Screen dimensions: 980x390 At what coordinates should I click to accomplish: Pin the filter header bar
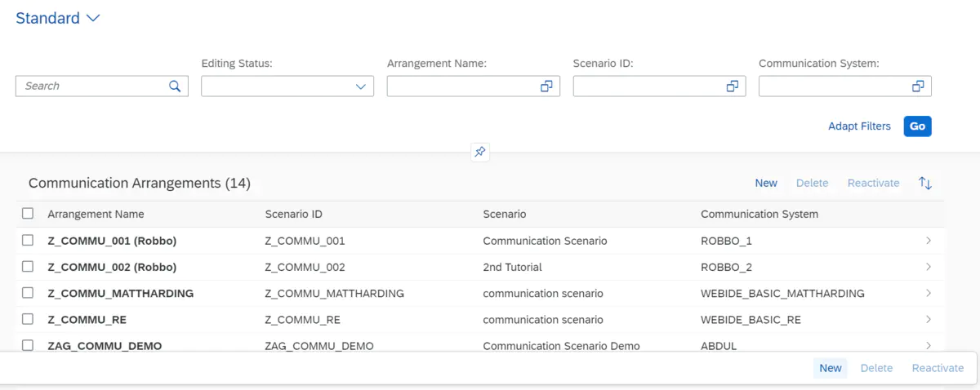tap(480, 152)
